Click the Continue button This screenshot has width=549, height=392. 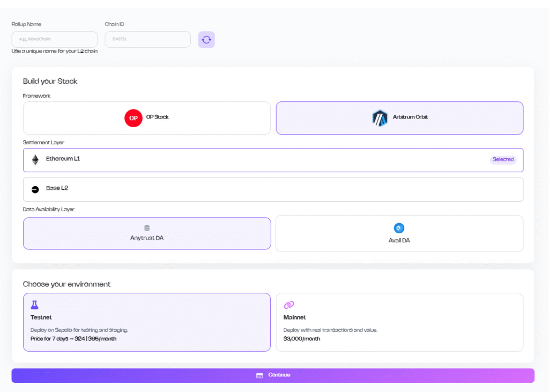pyautogui.click(x=273, y=375)
